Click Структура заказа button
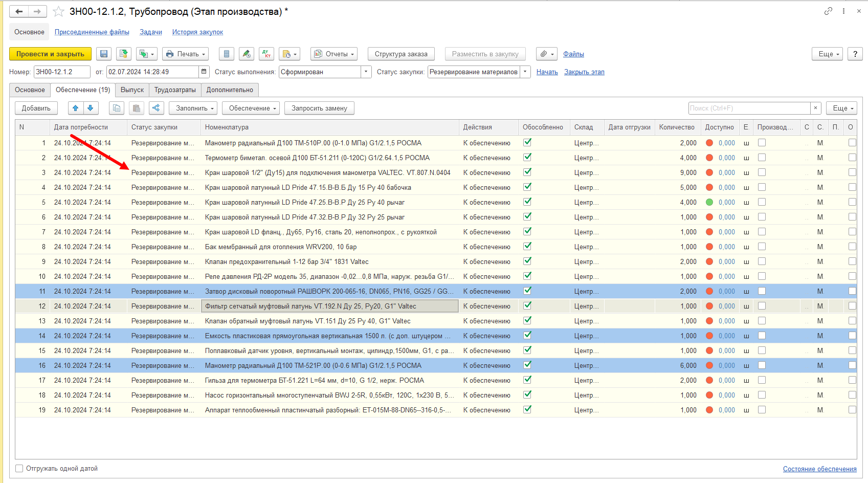Image resolution: width=868 pixels, height=483 pixels. (x=401, y=54)
